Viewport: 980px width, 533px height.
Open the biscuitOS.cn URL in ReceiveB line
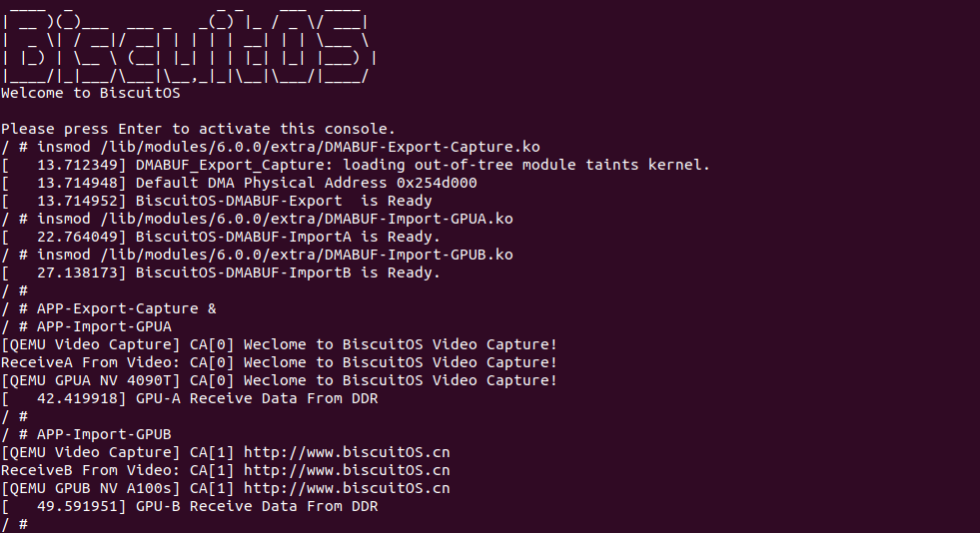tap(347, 470)
